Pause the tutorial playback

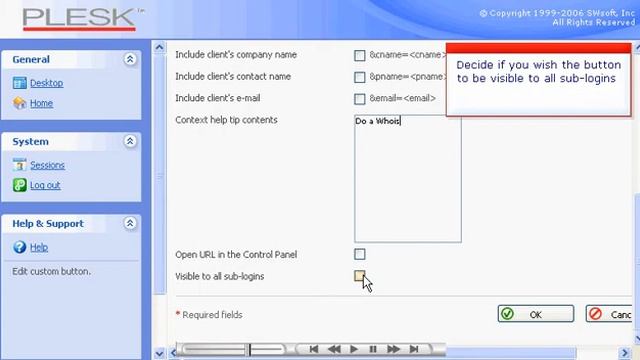(x=373, y=349)
